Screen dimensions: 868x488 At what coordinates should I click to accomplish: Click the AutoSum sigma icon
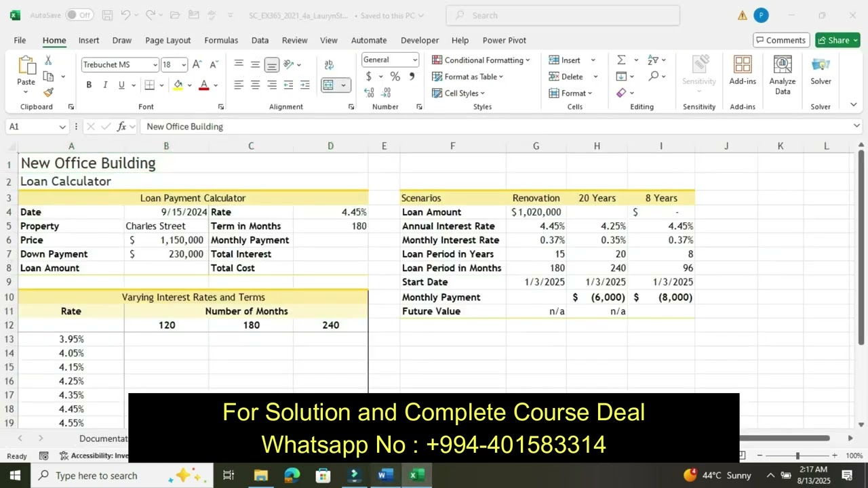tap(621, 60)
